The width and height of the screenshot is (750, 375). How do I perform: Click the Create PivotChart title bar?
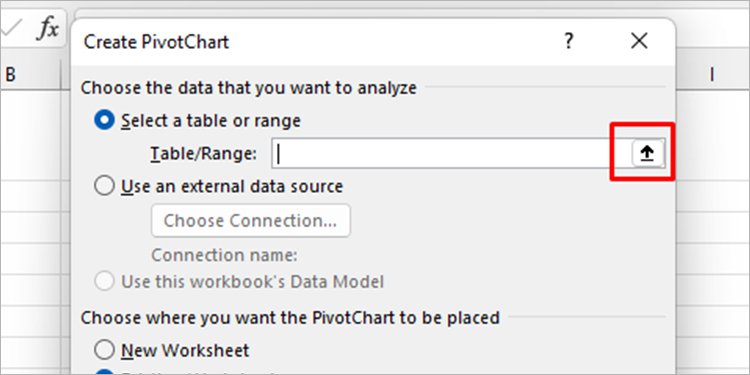point(316,41)
